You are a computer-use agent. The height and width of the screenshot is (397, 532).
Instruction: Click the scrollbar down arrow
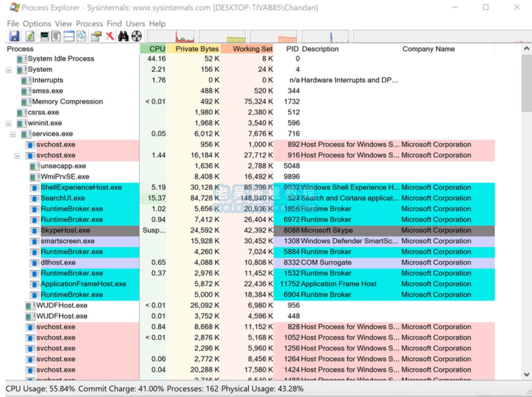pos(527,374)
